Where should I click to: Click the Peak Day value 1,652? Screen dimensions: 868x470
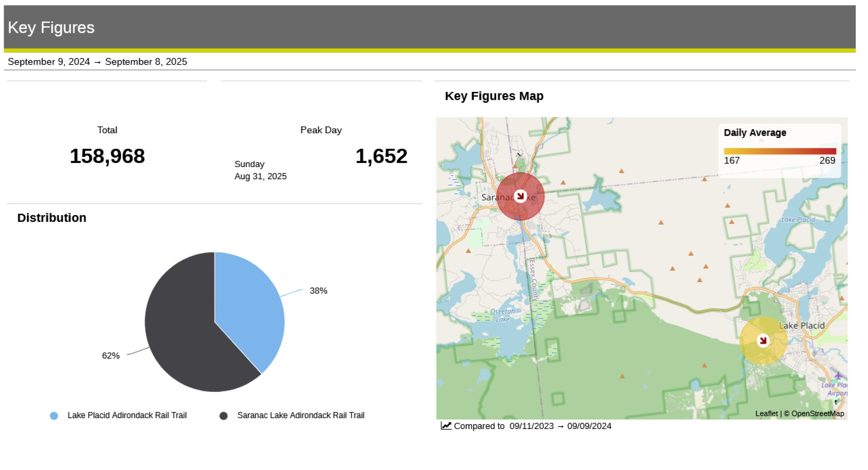click(381, 157)
